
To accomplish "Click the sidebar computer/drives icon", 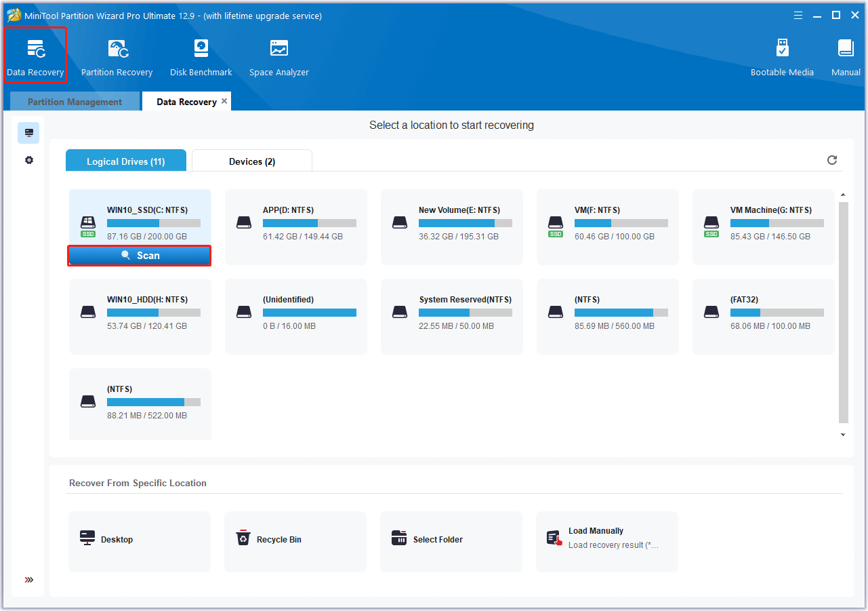I will coord(28,133).
